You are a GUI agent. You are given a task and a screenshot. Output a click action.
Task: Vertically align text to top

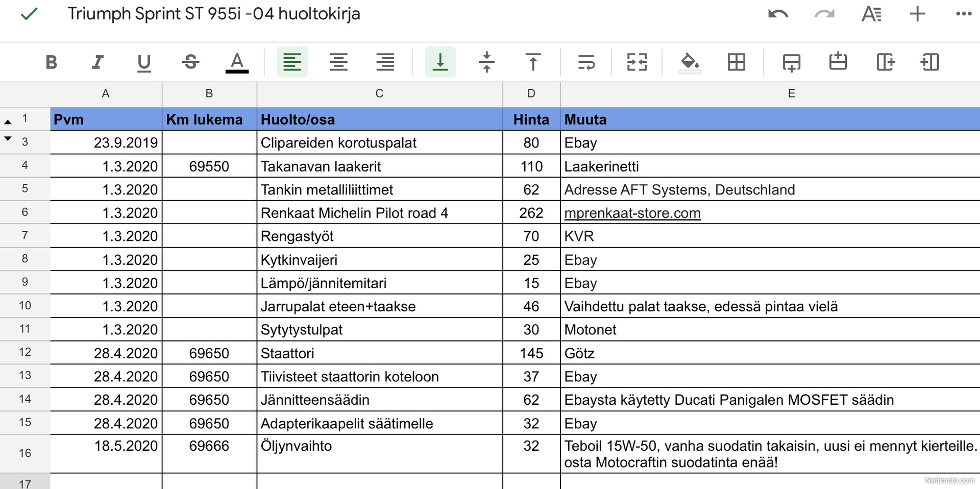pos(533,62)
